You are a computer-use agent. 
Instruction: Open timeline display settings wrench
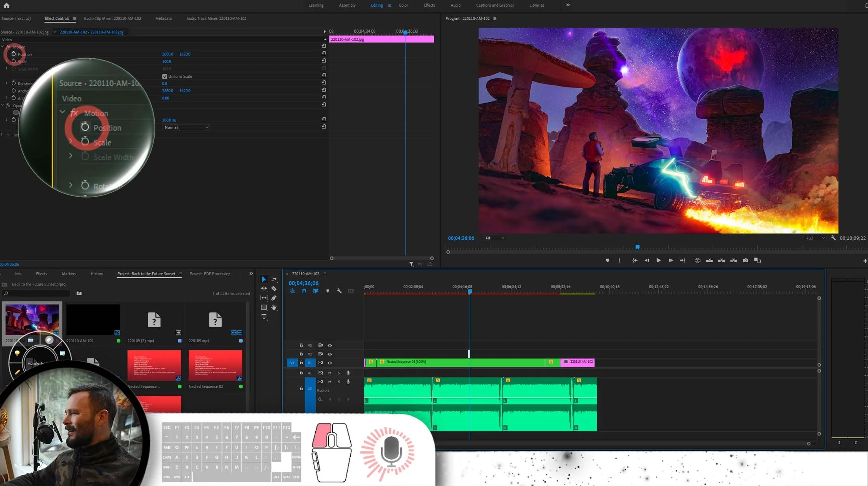click(x=339, y=291)
